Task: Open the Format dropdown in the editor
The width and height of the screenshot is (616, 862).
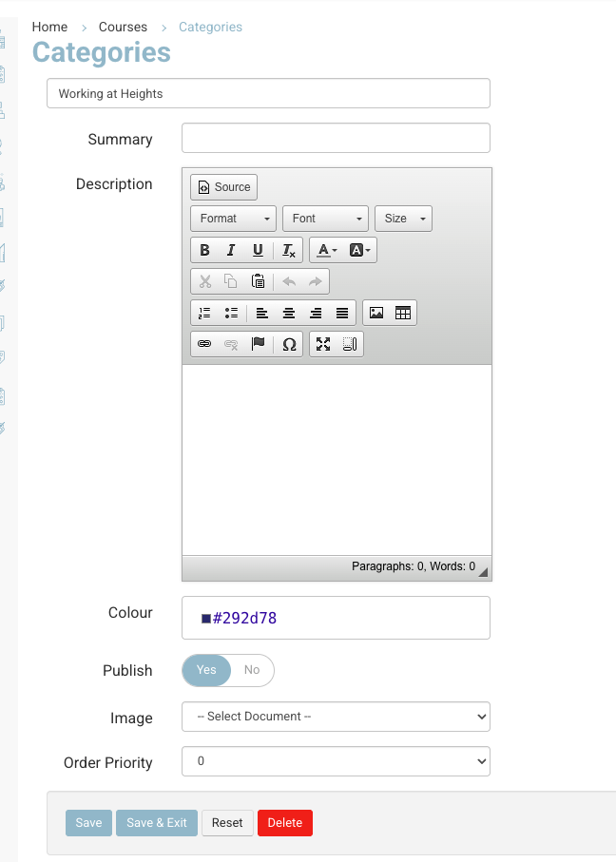Action: [x=232, y=219]
